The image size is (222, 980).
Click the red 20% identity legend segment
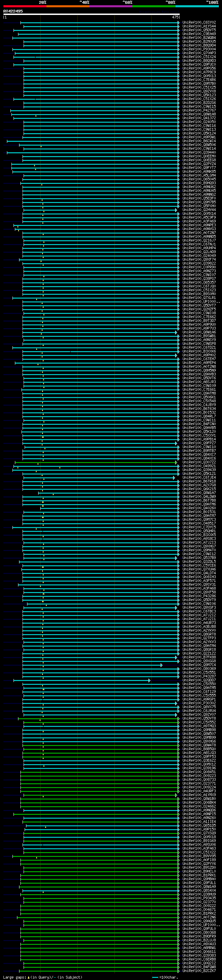click(25, 6)
